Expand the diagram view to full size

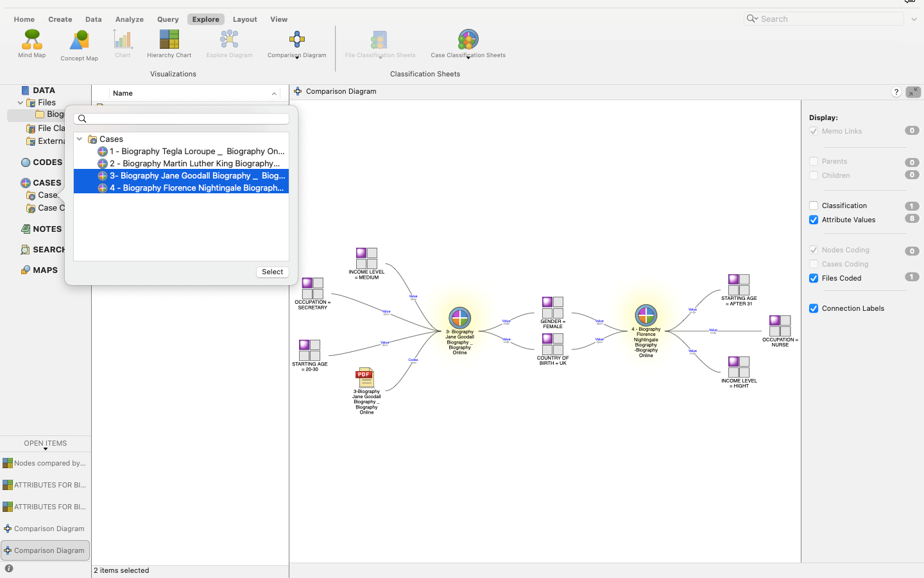913,92
